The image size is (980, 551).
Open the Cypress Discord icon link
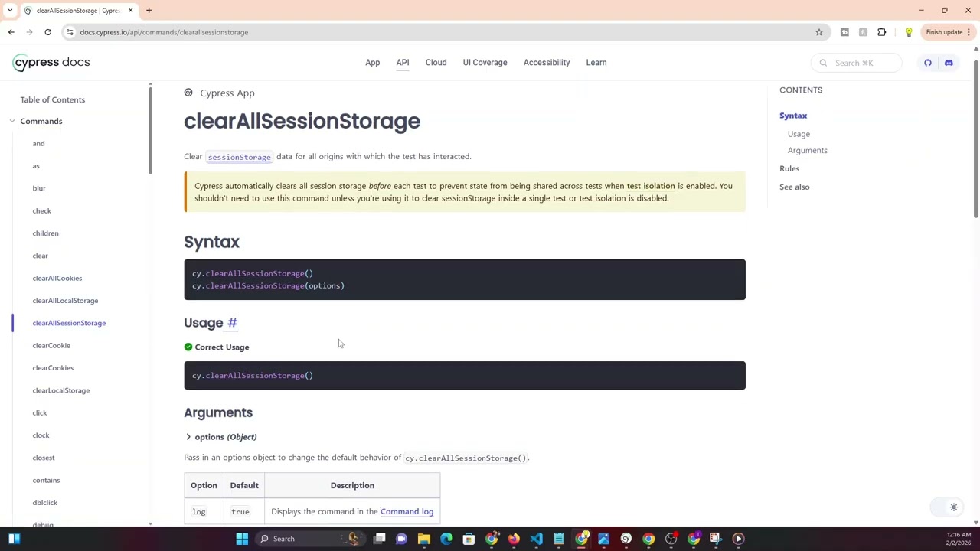coord(949,63)
